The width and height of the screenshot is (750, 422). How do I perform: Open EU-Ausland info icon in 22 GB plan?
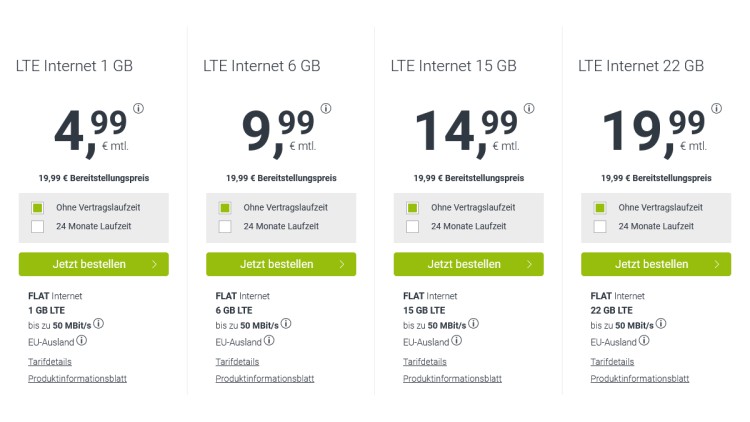click(644, 341)
